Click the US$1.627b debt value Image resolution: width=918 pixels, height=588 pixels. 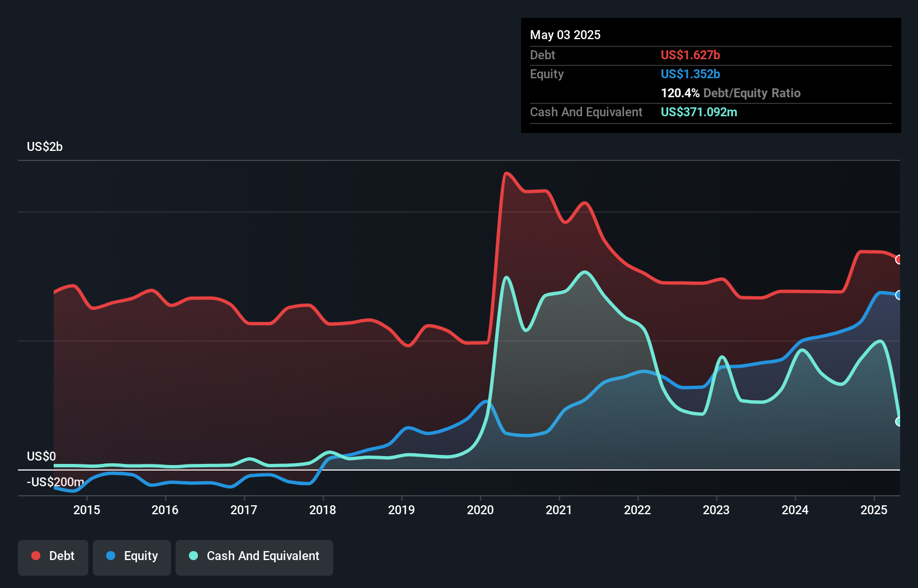[x=690, y=55]
